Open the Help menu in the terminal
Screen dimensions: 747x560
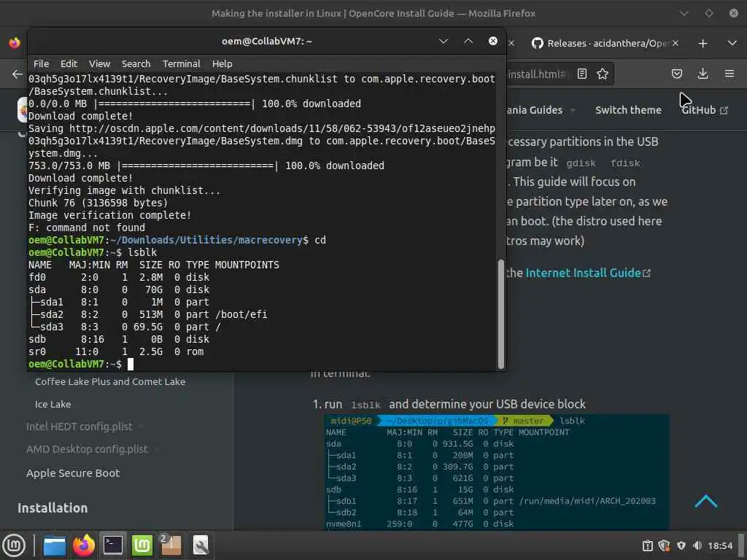[x=222, y=64]
